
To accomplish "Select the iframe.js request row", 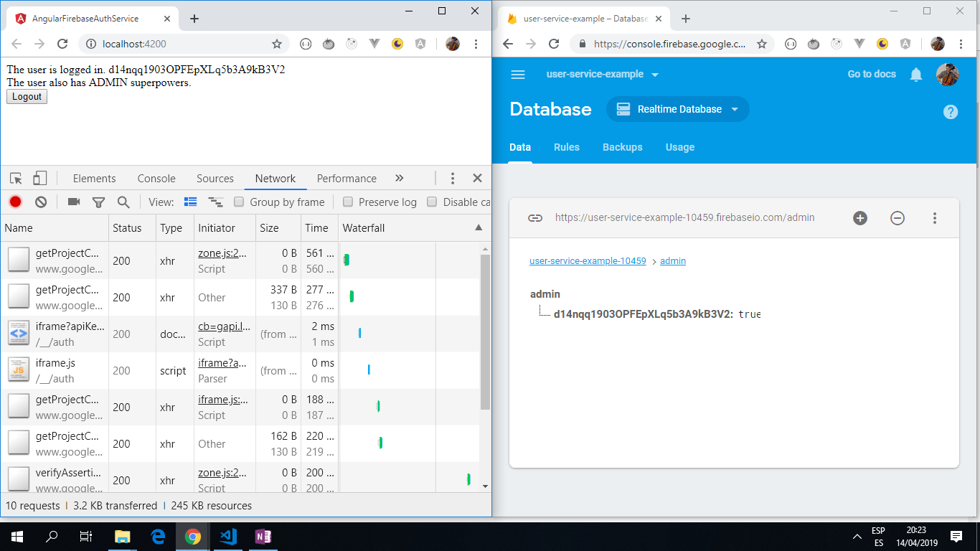I will [241, 370].
